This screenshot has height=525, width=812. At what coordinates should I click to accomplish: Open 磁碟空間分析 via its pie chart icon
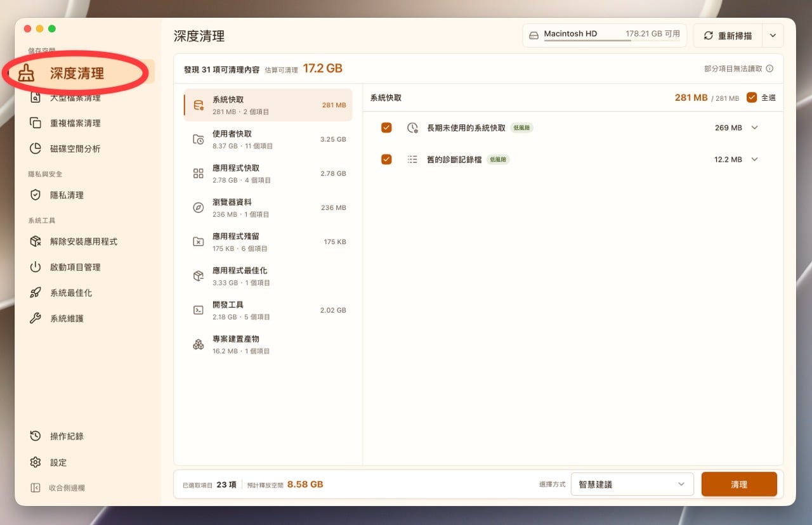36,148
